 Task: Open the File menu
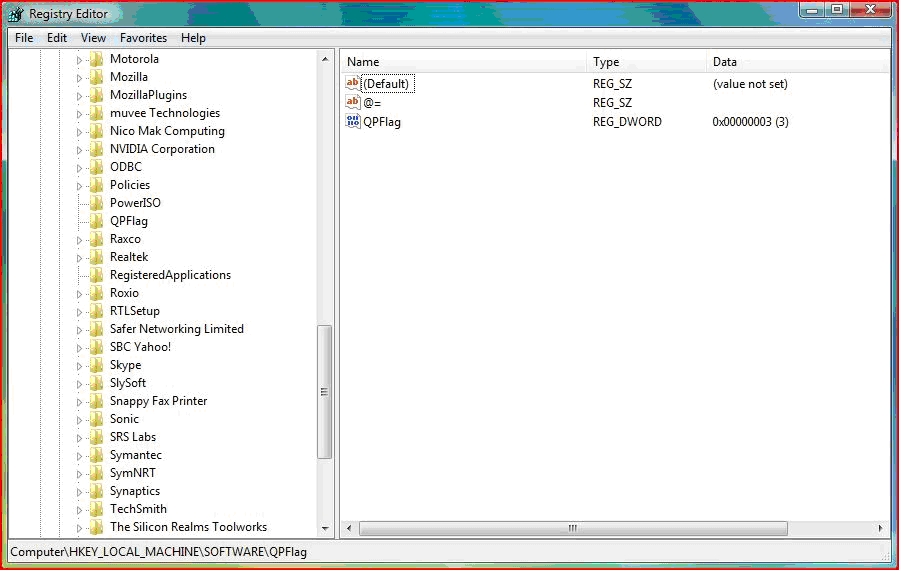(24, 38)
